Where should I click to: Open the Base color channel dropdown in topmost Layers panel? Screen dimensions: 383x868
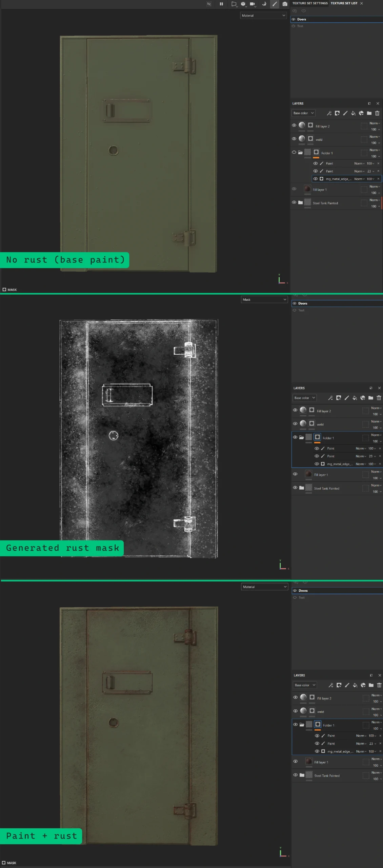(x=303, y=113)
